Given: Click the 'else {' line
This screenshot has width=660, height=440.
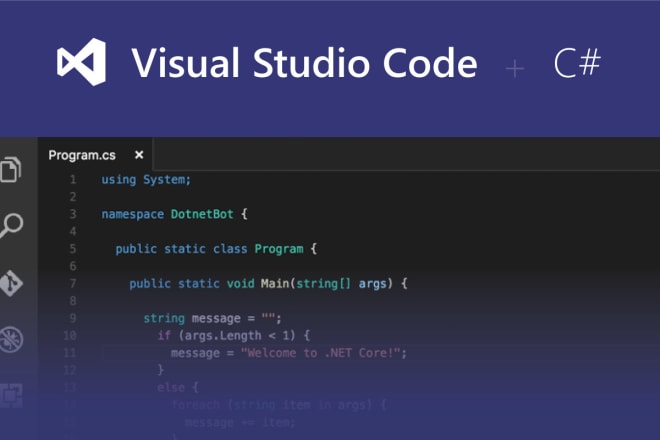Looking at the screenshot, I should pyautogui.click(x=177, y=387).
